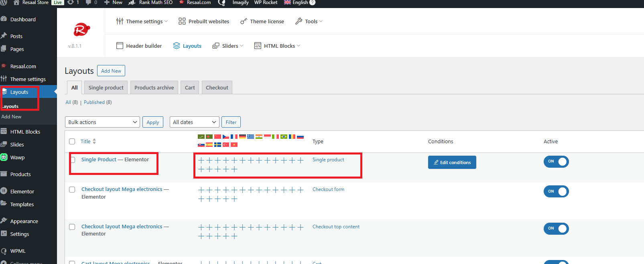Screen dimensions: 644x264
Task: Open the comments bubble in admin bar
Action: point(91,2)
